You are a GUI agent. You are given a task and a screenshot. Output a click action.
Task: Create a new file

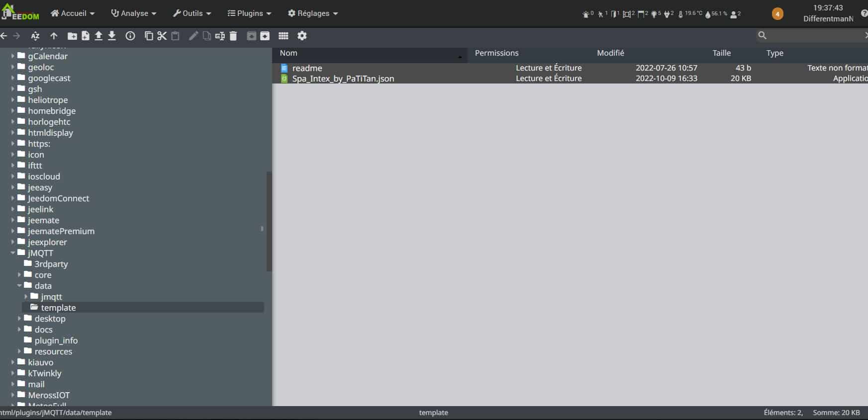[86, 36]
